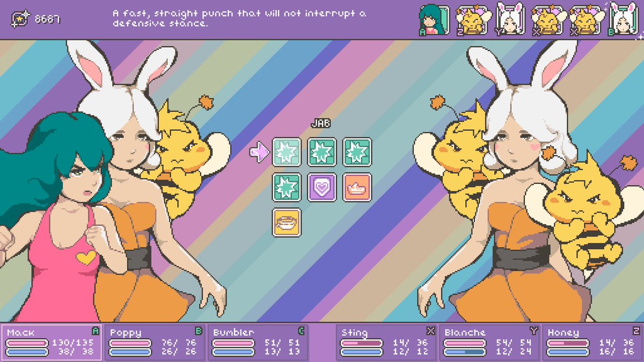Viewport: 644px width, 362px height.
Task: Click the B badge on Poppy's panel
Action: [x=199, y=331]
